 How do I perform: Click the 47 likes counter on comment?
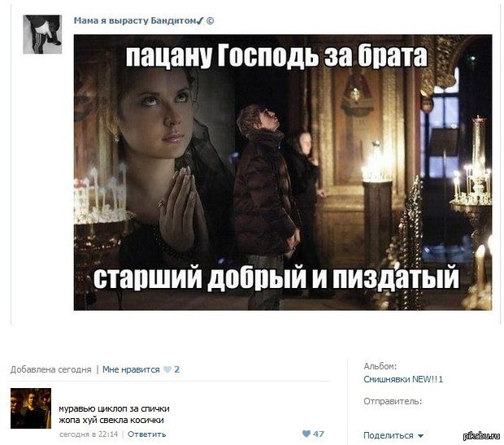pyautogui.click(x=318, y=434)
